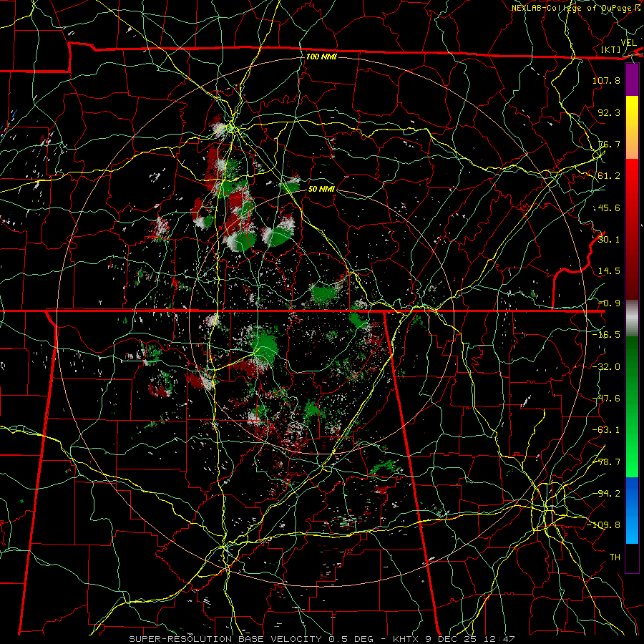The height and width of the screenshot is (644, 644).
Task: Select the 61.2 velocity scale value
Action: coord(609,176)
